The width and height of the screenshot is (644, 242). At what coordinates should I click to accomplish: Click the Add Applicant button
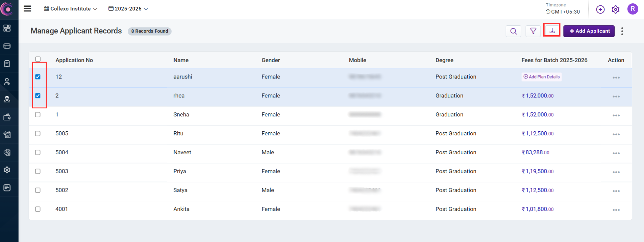click(589, 31)
